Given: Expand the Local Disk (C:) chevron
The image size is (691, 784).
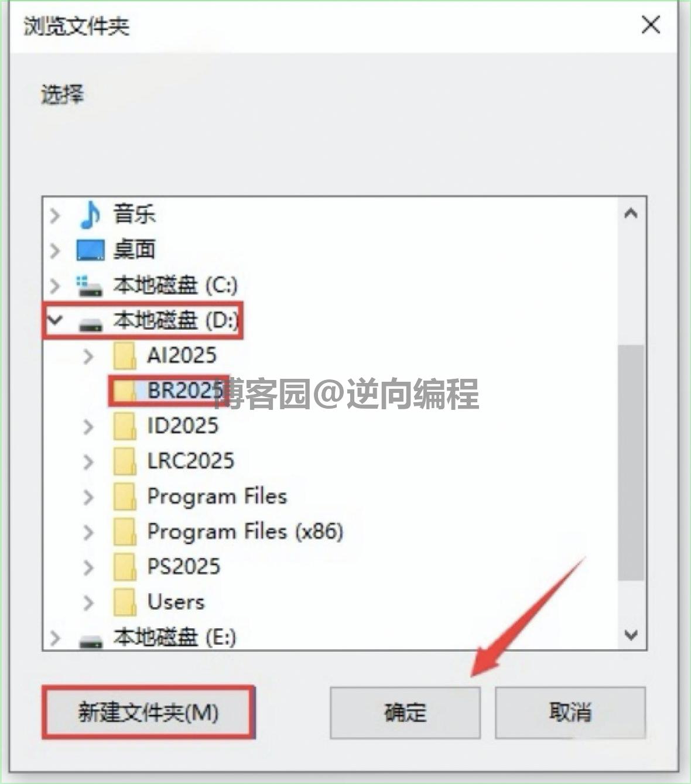Looking at the screenshot, I should click(x=55, y=286).
